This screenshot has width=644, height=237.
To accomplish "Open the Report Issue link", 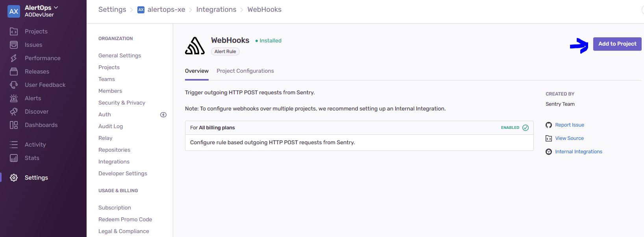I will pos(569,125).
